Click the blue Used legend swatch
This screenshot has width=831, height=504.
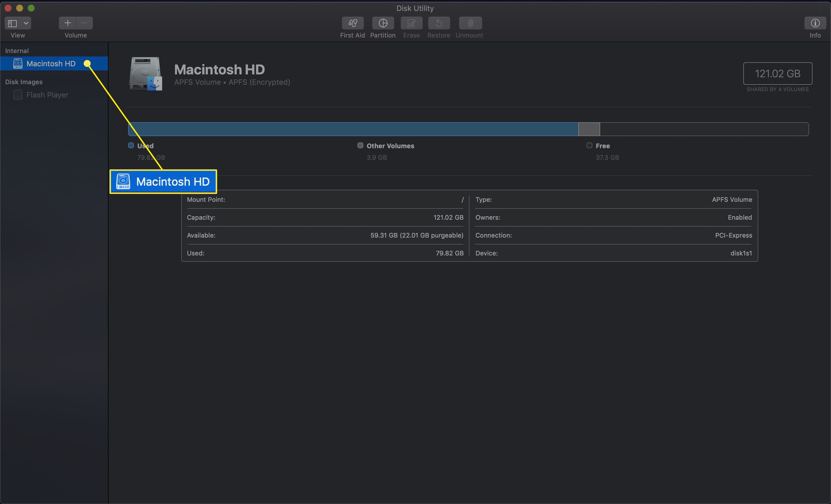(131, 145)
